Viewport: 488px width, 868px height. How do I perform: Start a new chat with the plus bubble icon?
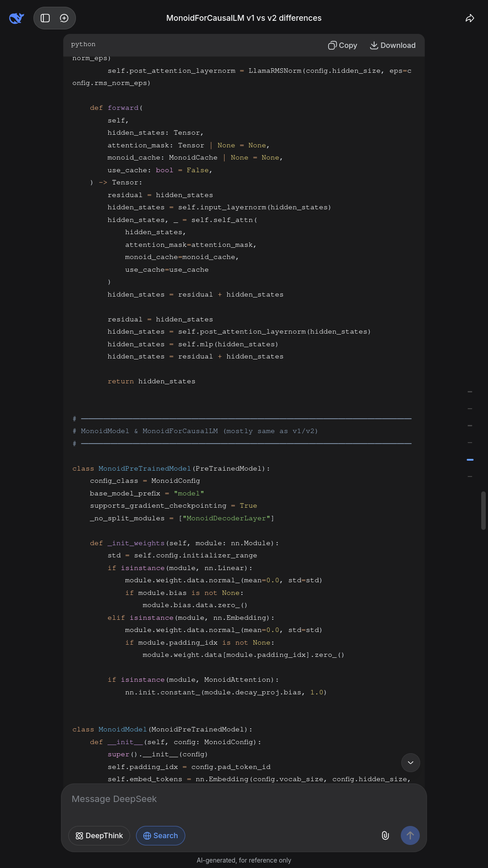64,18
